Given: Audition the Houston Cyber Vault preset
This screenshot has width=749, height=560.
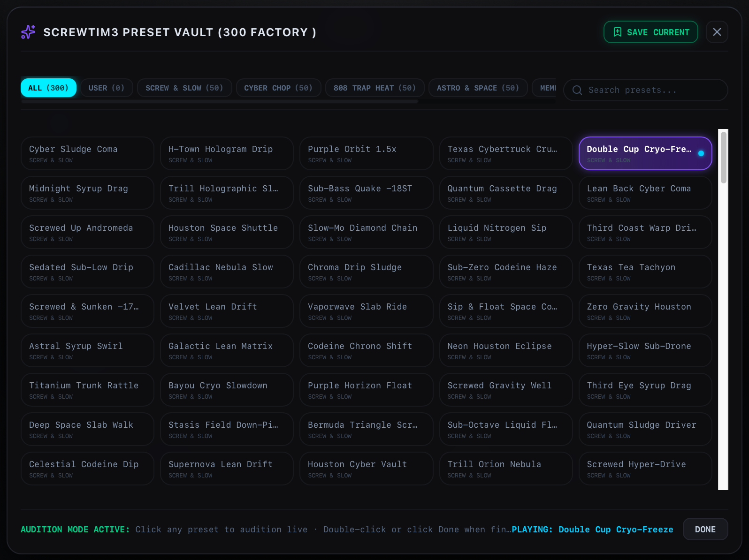Looking at the screenshot, I should click(x=366, y=469).
